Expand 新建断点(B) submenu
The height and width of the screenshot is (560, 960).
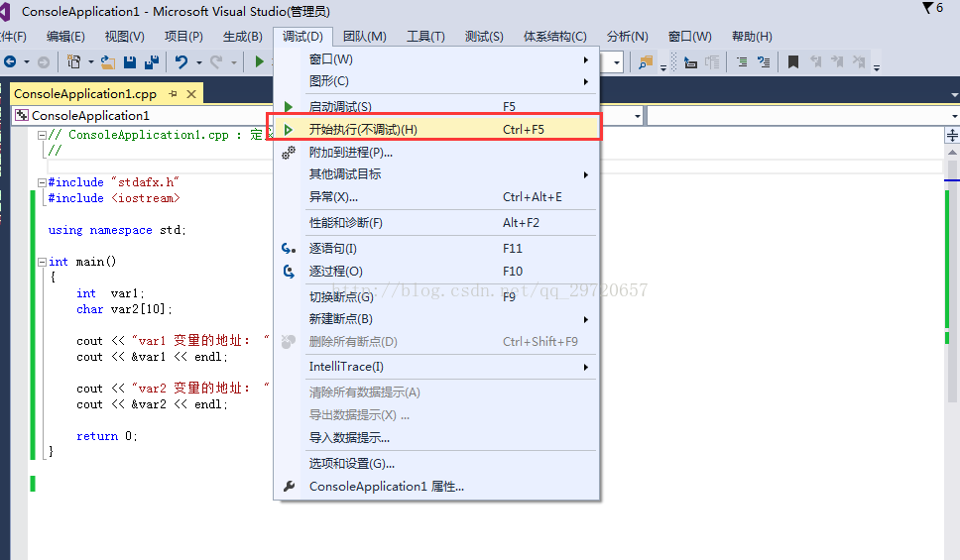436,319
